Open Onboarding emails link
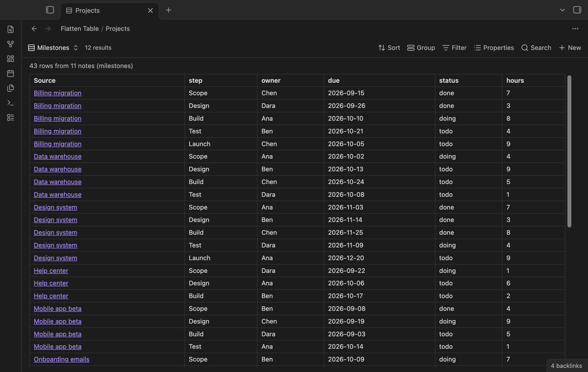Image resolution: width=588 pixels, height=372 pixels. 61,359
